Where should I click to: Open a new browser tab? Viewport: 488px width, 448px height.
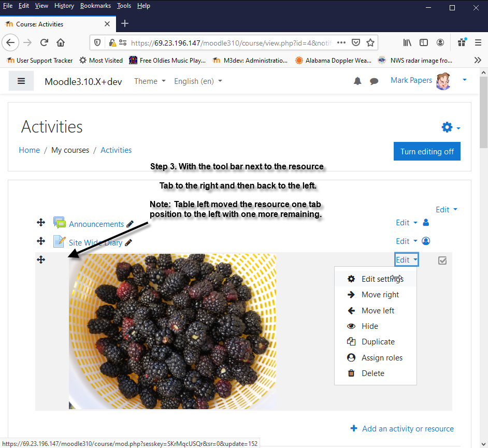coord(125,24)
